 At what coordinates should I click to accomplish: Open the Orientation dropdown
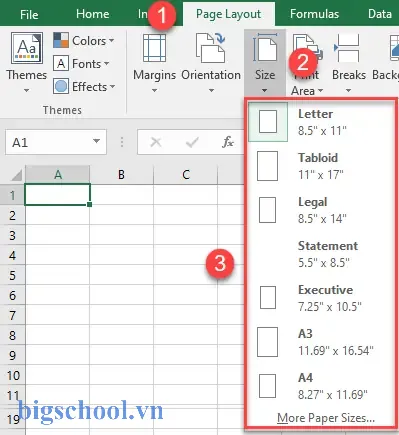tap(211, 62)
